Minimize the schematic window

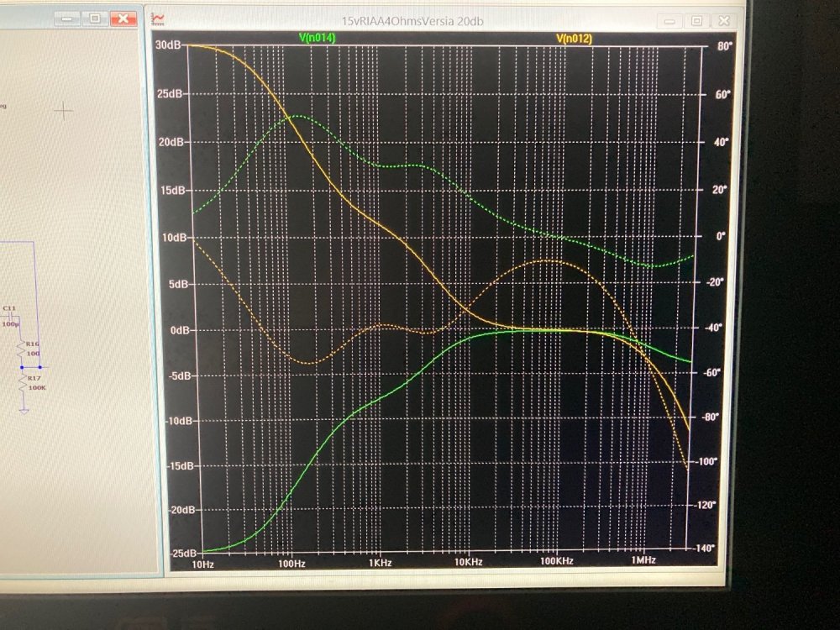(67, 18)
